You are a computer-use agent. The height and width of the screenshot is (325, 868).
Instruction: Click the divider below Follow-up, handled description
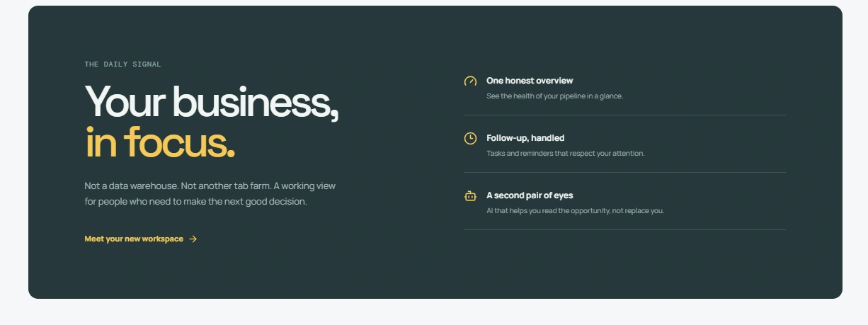pos(624,172)
